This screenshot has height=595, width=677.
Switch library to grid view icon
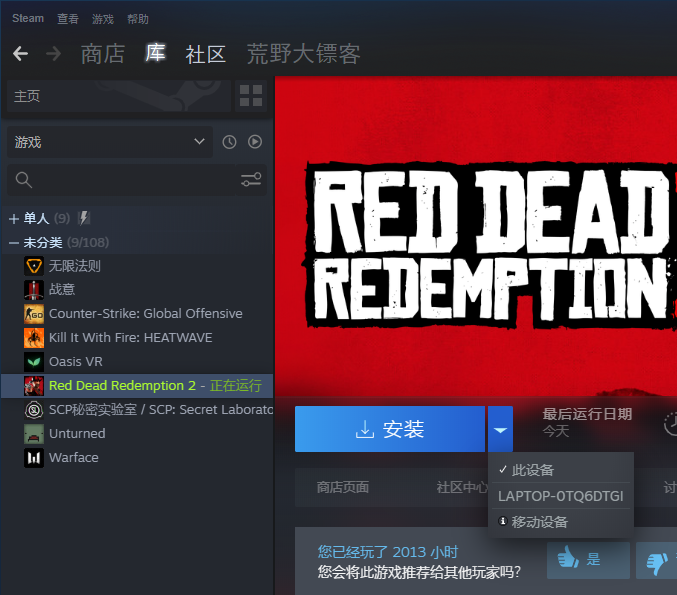pyautogui.click(x=251, y=95)
